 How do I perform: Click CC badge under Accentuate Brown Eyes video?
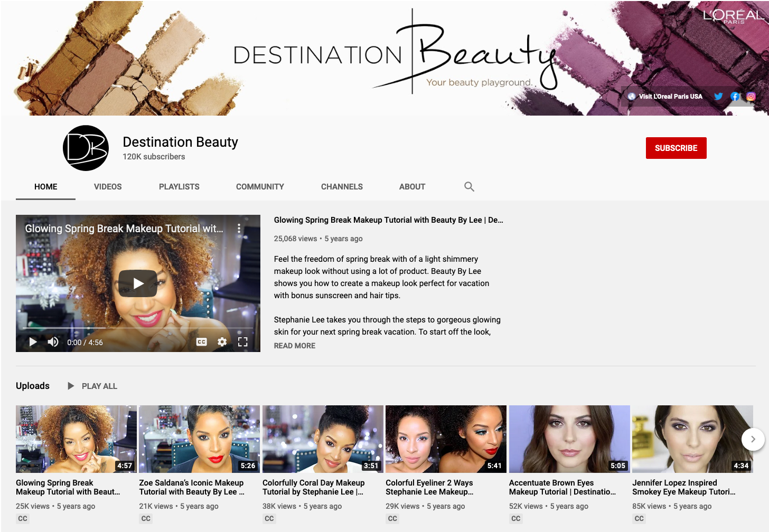coord(516,518)
